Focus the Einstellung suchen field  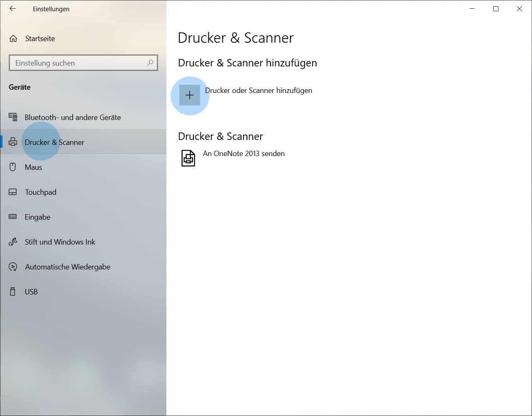pos(83,63)
